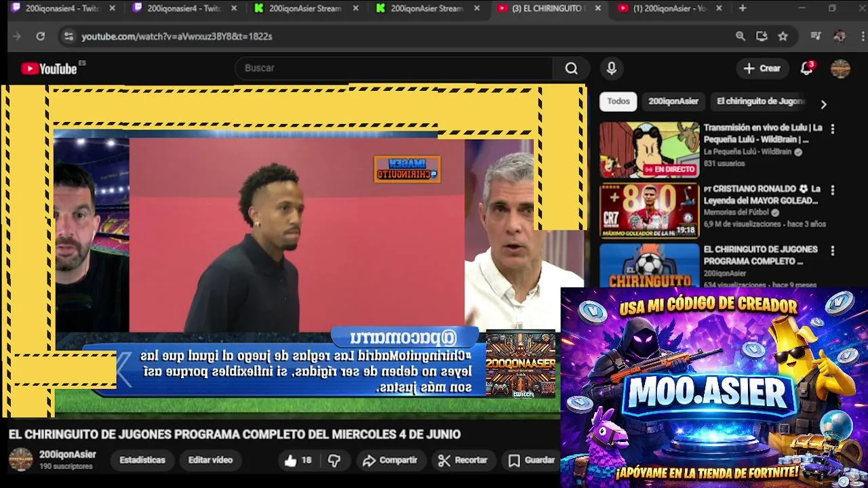Open 200iqonAsier channel name link
This screenshot has width=868, height=488.
67,455
